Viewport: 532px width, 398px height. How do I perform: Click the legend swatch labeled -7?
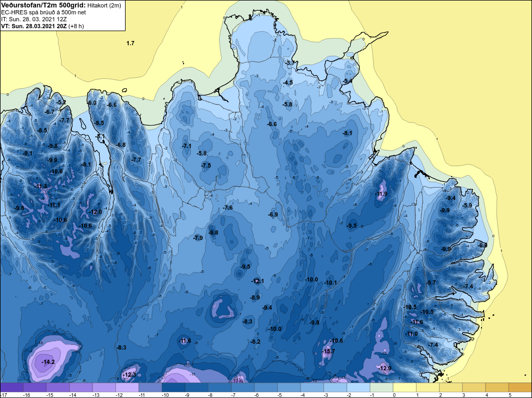click(x=242, y=387)
